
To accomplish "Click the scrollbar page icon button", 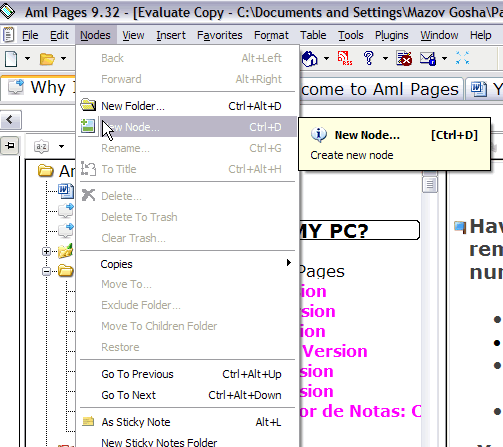I will [430, 184].
